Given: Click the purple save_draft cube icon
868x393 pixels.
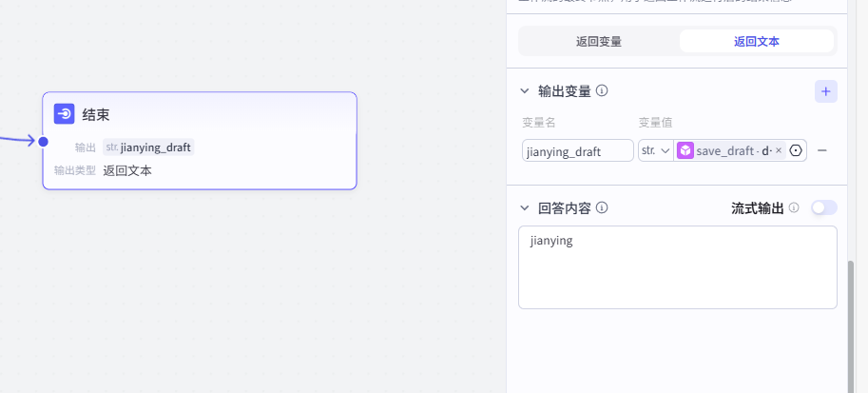Looking at the screenshot, I should tap(685, 150).
